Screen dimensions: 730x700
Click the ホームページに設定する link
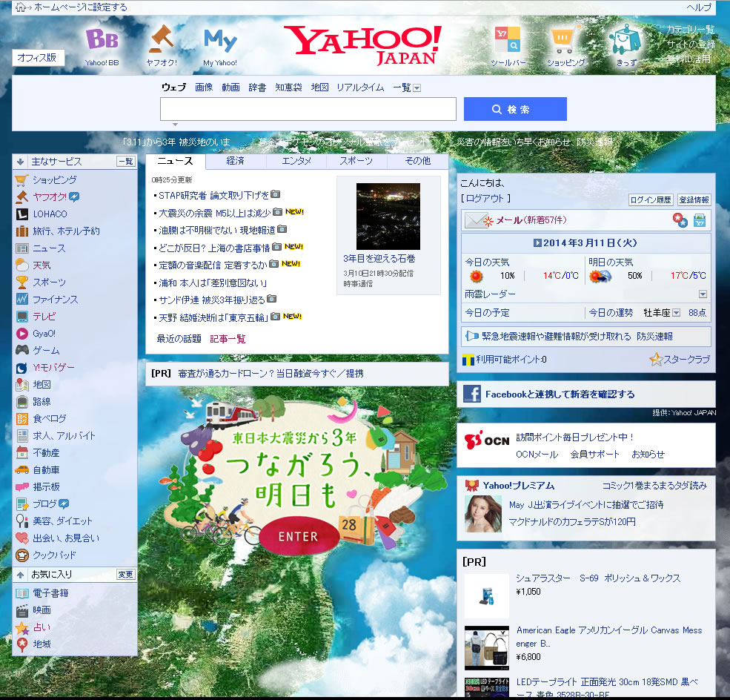click(x=80, y=7)
